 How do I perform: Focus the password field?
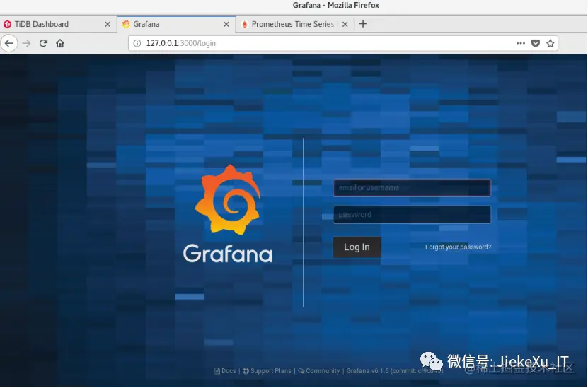[x=412, y=215]
